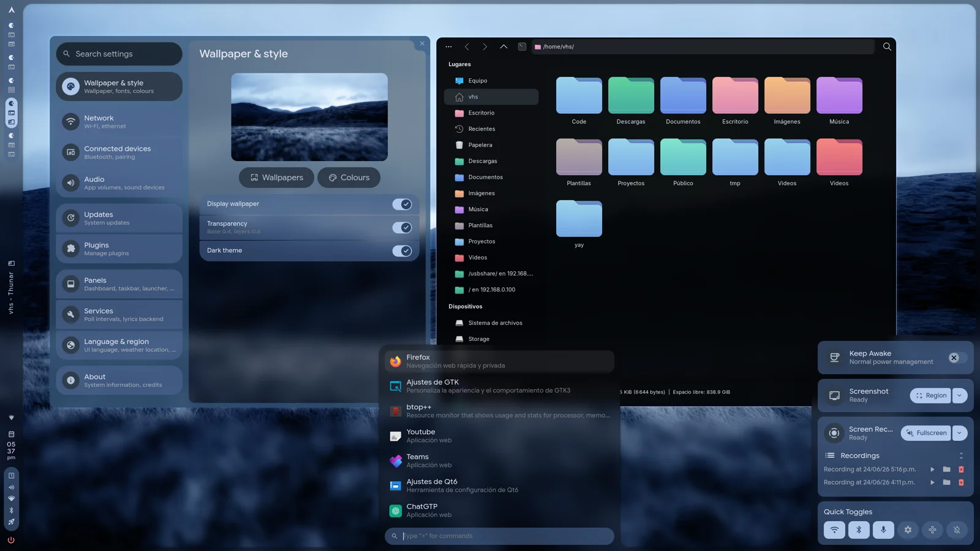
Task: Go back in Thunar file manager
Action: pyautogui.click(x=467, y=47)
